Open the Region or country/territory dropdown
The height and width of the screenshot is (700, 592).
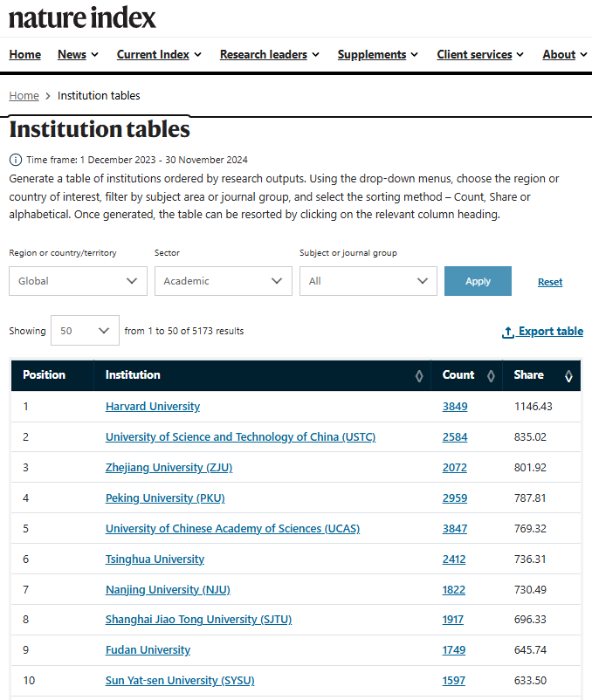78,281
